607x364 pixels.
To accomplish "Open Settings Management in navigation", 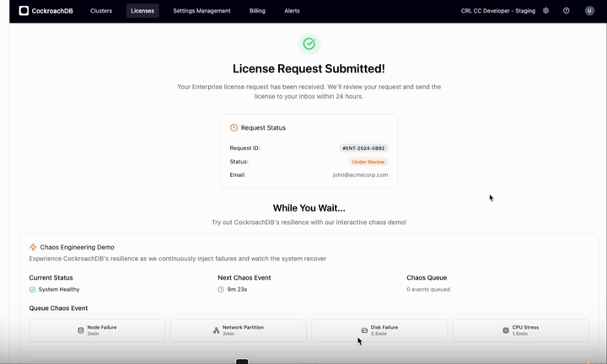I will pos(201,11).
